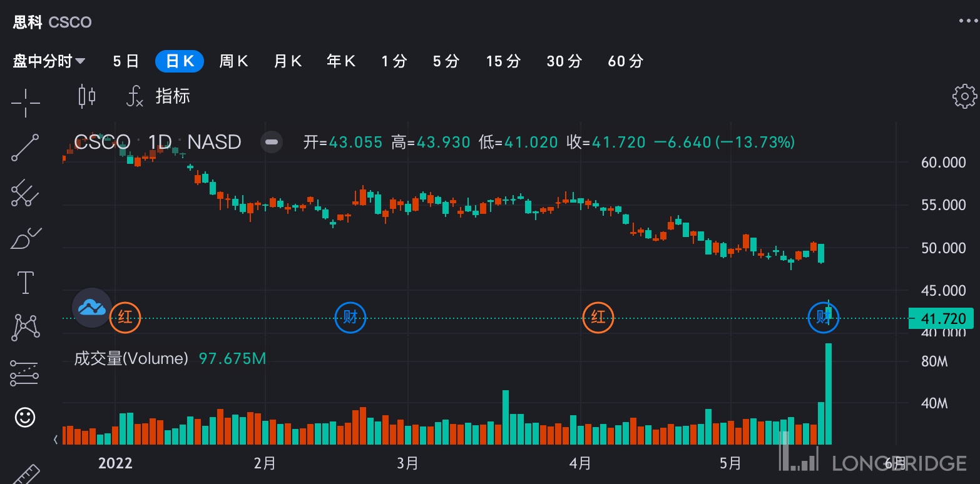The height and width of the screenshot is (484, 980).
Task: Click the 50.000 price axis label
Action: point(943,248)
